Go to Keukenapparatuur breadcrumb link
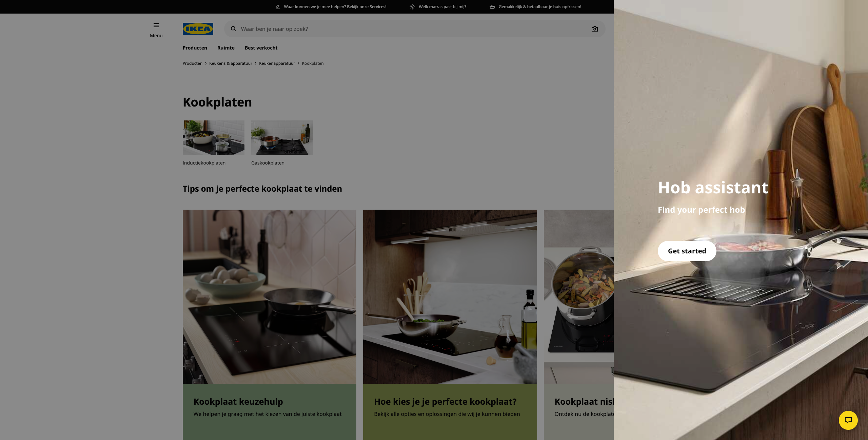Screen dimensions: 868x440 coord(277,63)
